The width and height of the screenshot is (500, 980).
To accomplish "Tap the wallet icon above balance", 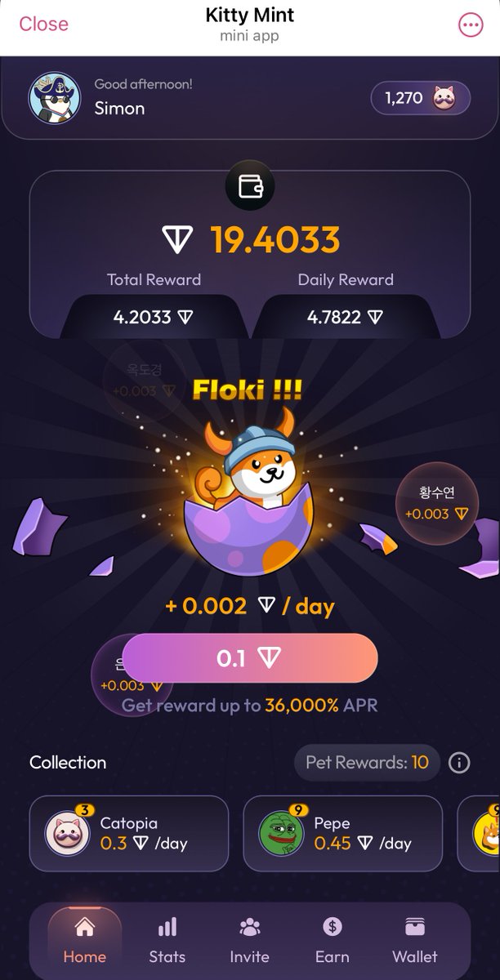I will pyautogui.click(x=250, y=187).
